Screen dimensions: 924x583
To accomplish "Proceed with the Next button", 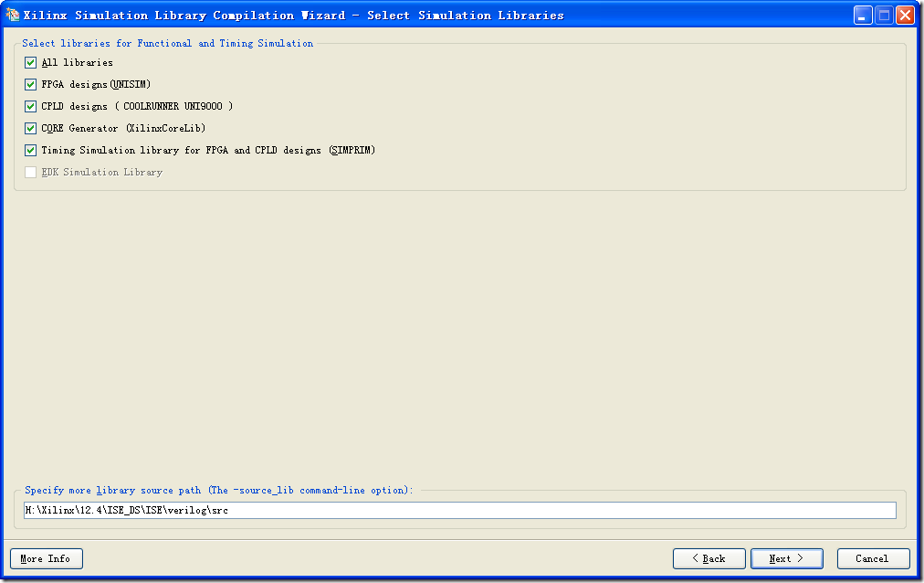I will (x=787, y=559).
